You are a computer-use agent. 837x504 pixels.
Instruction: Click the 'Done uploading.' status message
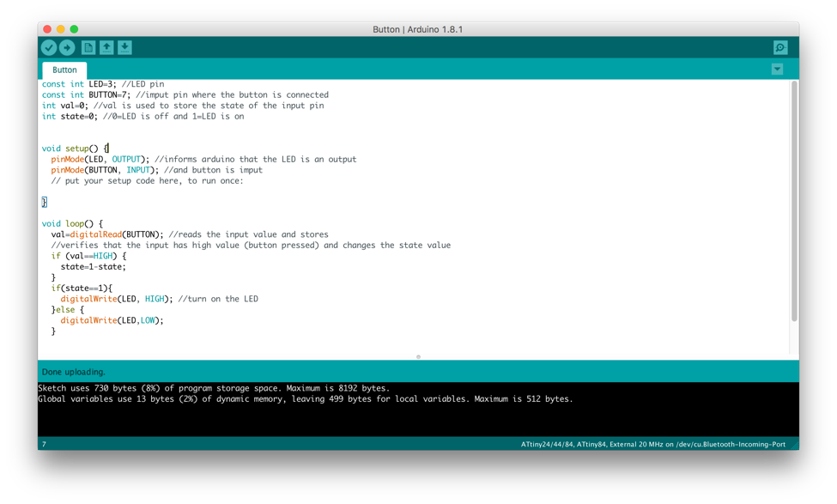click(74, 372)
